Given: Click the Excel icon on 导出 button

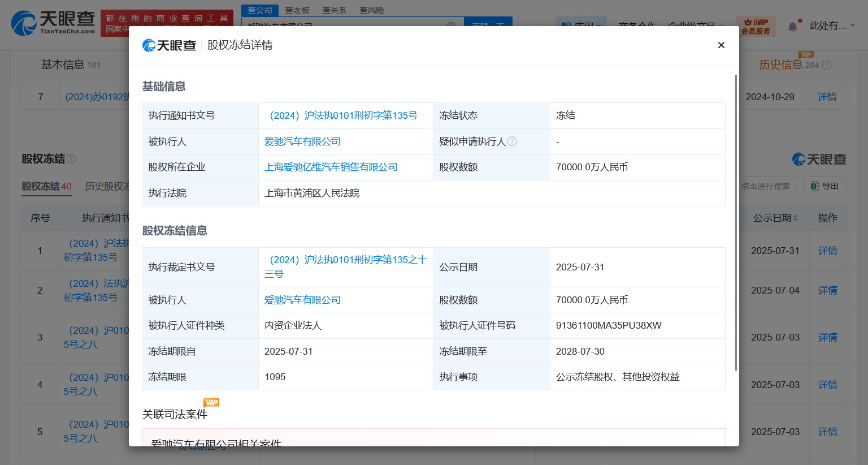Looking at the screenshot, I should tap(815, 186).
